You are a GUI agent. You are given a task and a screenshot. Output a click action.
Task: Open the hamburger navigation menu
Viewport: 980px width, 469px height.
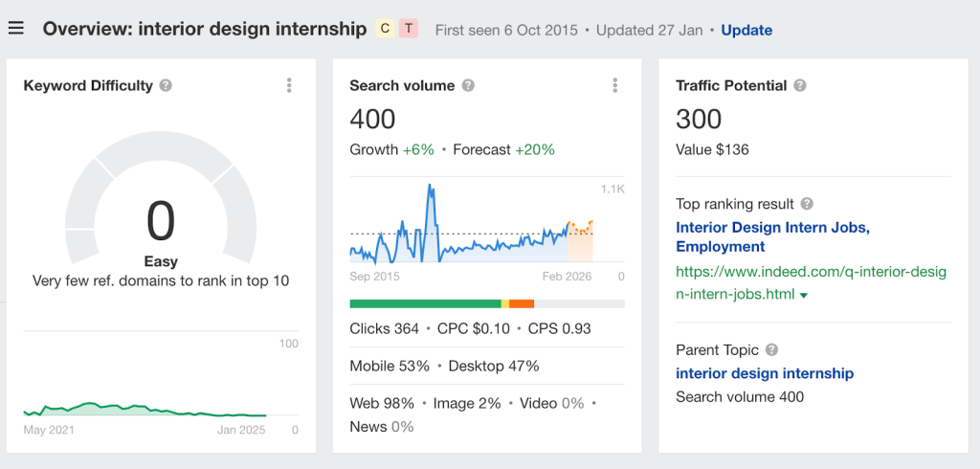click(15, 28)
